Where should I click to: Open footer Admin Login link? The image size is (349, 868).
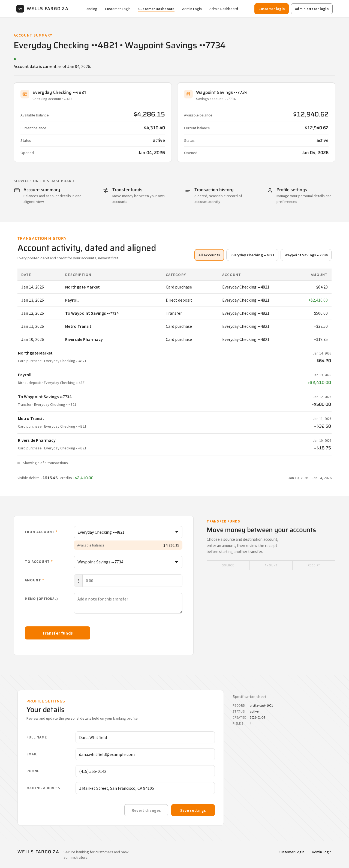click(322, 852)
